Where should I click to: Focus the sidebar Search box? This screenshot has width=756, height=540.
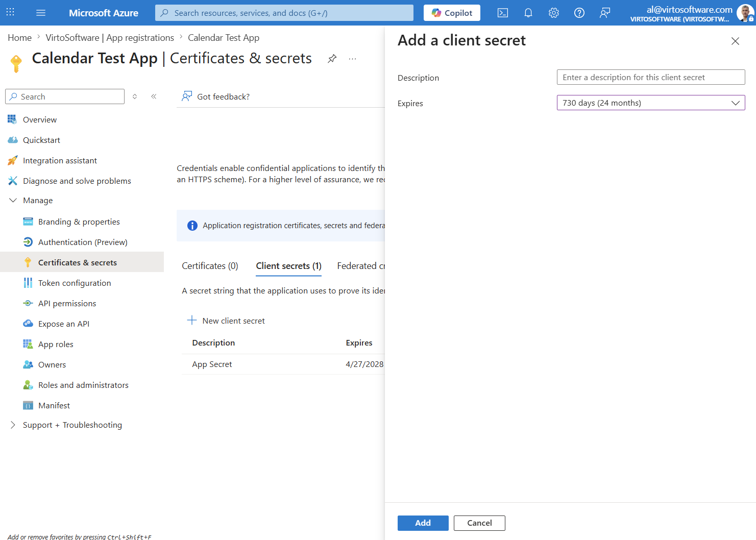tap(65, 96)
